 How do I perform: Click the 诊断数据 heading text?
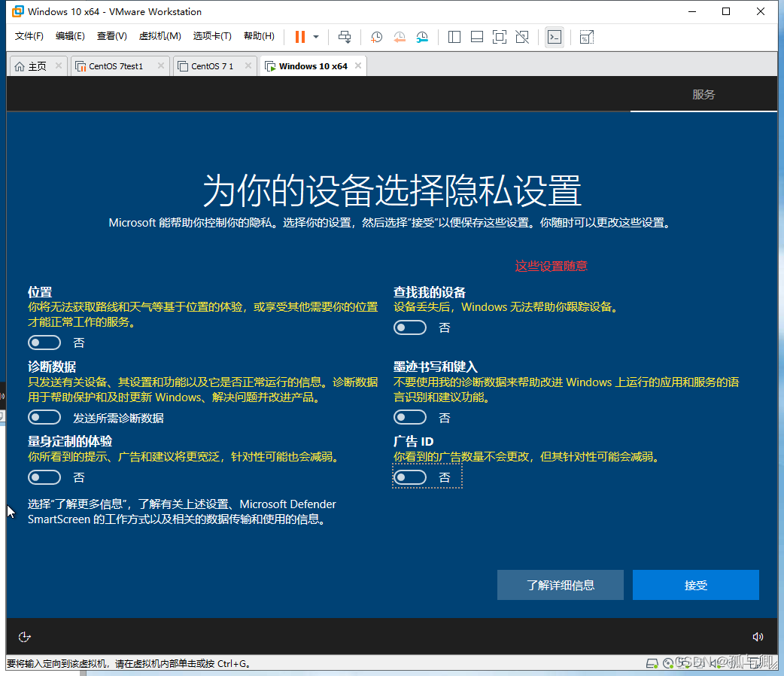click(52, 367)
